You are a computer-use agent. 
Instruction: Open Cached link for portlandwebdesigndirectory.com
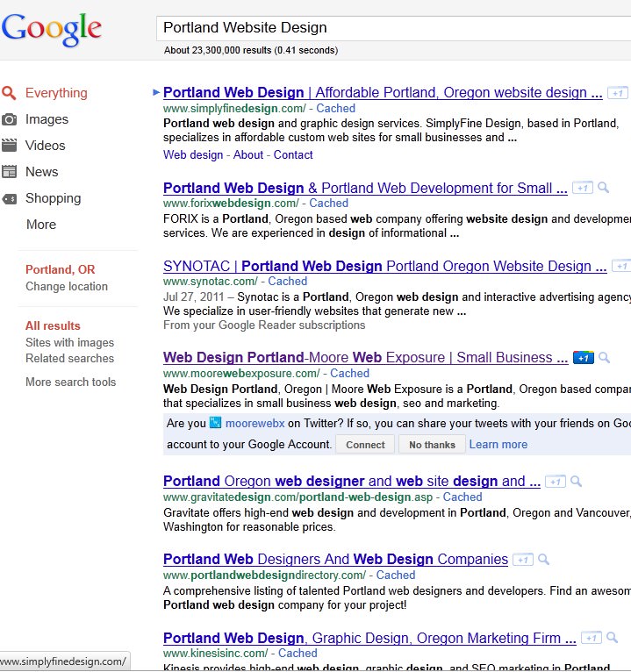(396, 575)
